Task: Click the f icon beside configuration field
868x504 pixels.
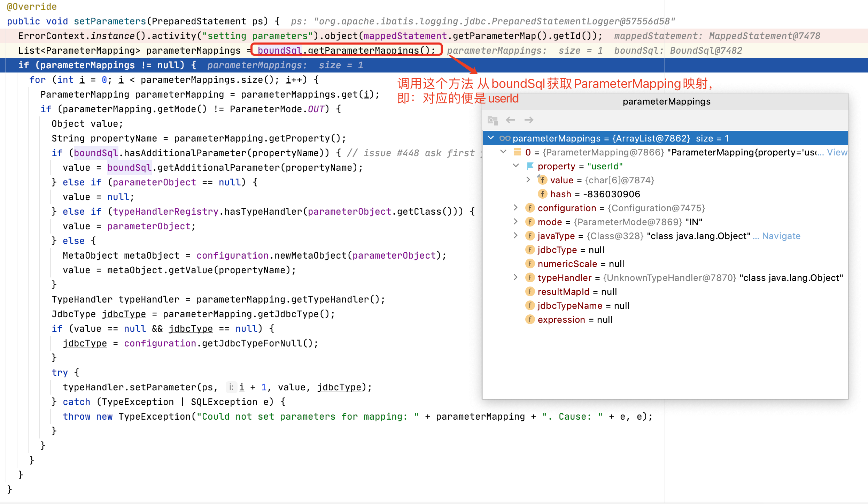Action: coord(530,208)
